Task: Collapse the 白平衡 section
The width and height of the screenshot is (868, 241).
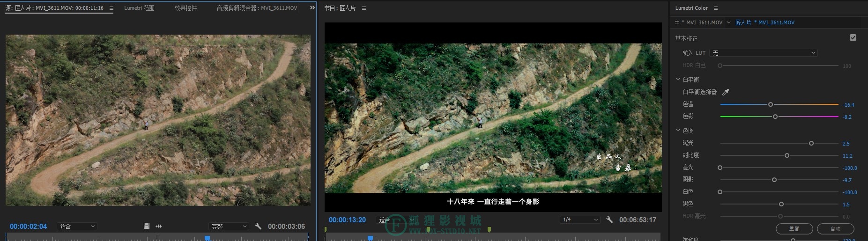Action: 678,80
